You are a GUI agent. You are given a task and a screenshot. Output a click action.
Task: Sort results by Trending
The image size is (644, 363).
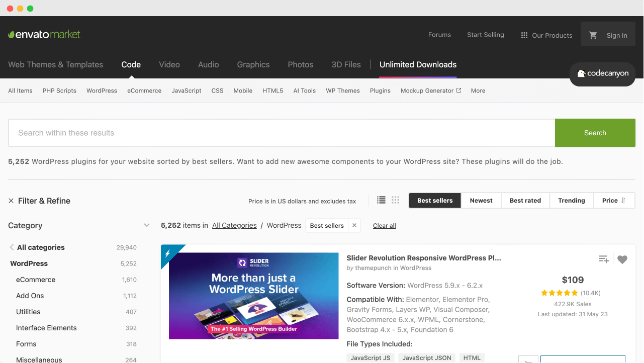tap(572, 201)
